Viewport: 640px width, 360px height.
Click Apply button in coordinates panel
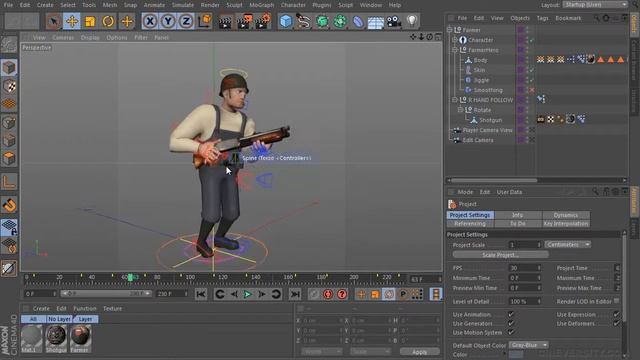420,351
